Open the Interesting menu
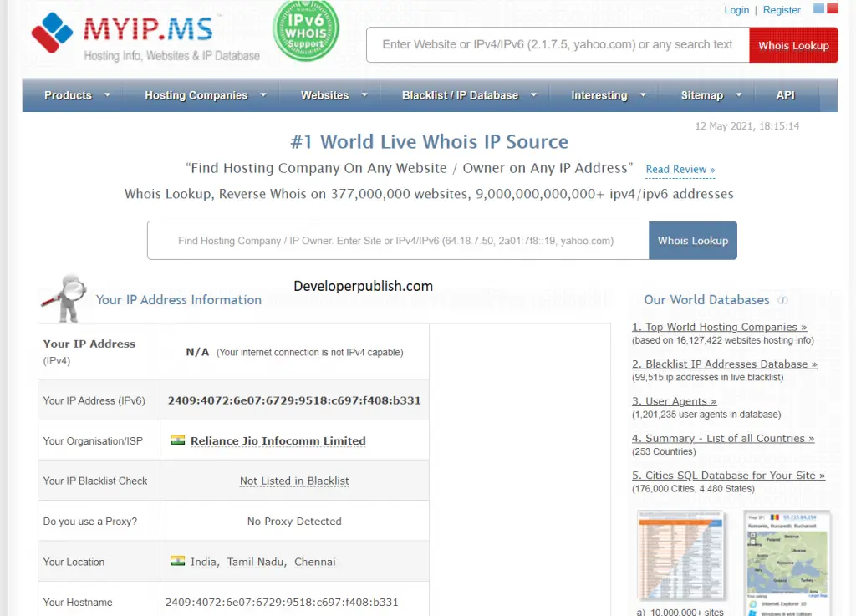Image resolution: width=856 pixels, height=616 pixels. 599,95
